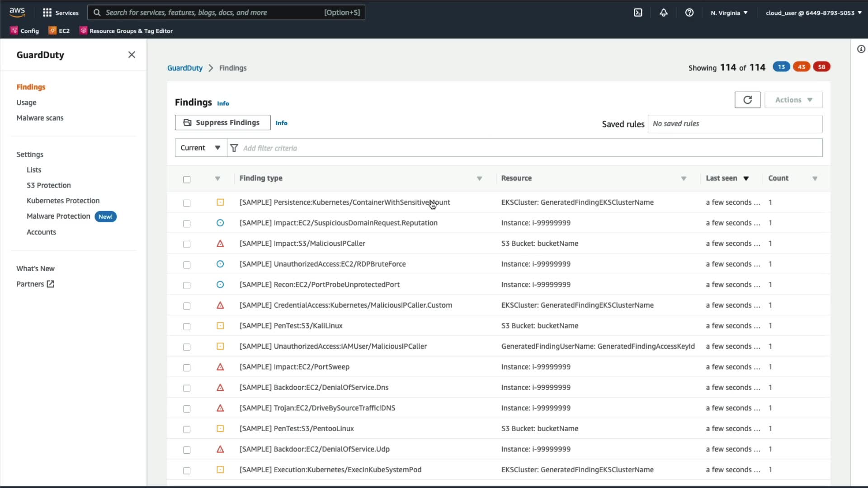This screenshot has width=868, height=488.
Task: Click the GuardDuty breadcrumb link
Action: (184, 68)
